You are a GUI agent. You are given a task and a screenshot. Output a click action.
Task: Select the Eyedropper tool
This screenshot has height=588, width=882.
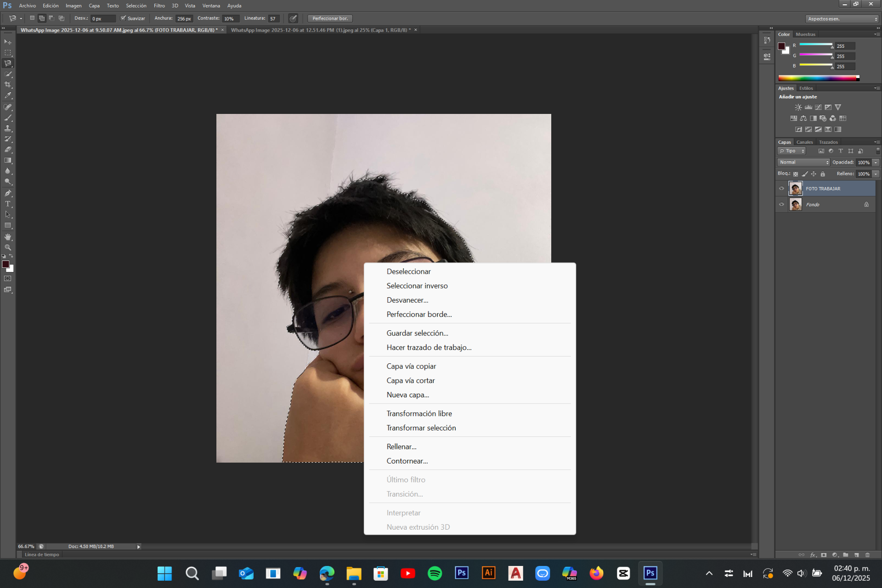point(8,96)
